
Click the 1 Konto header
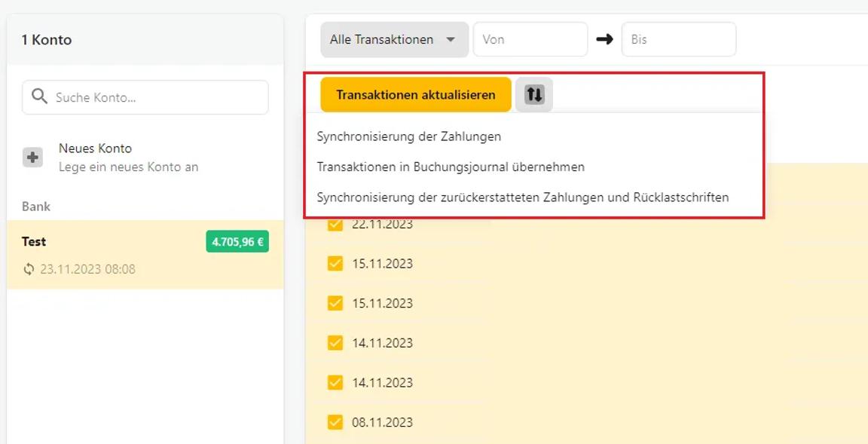47,40
